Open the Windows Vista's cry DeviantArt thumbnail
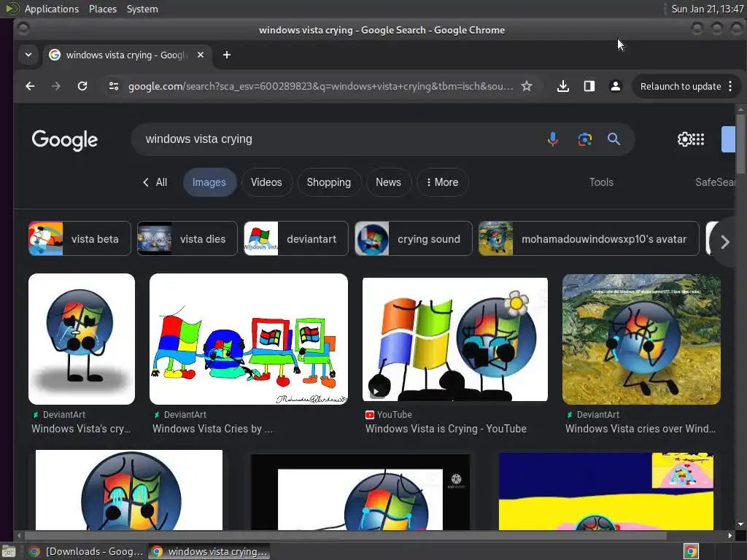This screenshot has height=560, width=747. pos(82,338)
